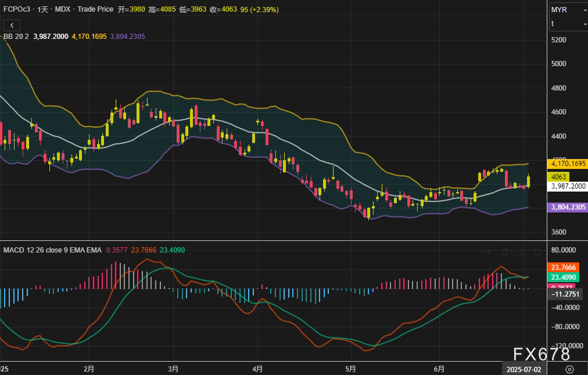Click upper Bollinger band 4,170.1695 label

[568, 164]
